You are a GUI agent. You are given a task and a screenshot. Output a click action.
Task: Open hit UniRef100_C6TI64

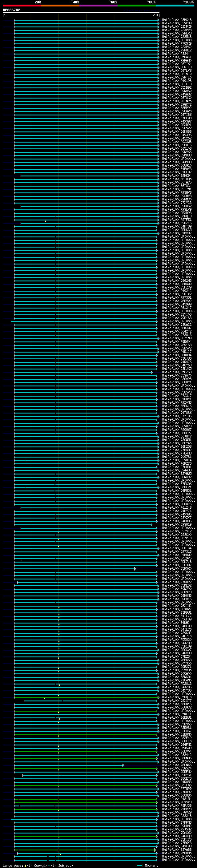coord(177,64)
